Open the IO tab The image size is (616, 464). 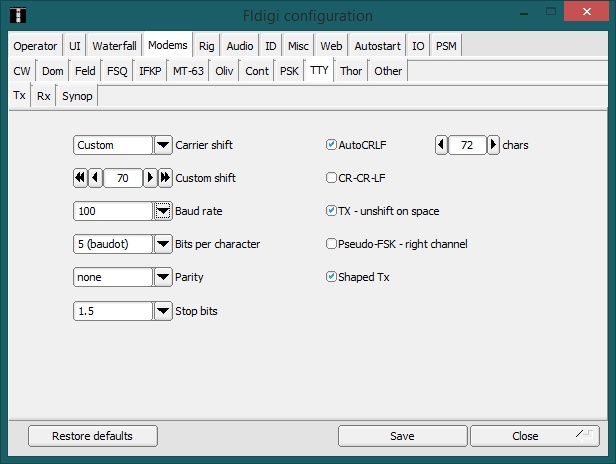(x=418, y=46)
